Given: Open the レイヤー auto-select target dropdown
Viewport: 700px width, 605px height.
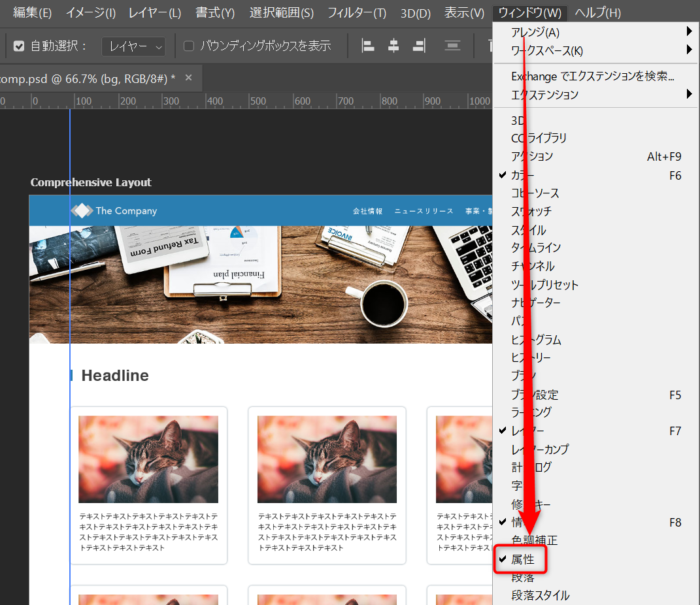Looking at the screenshot, I should point(133,46).
